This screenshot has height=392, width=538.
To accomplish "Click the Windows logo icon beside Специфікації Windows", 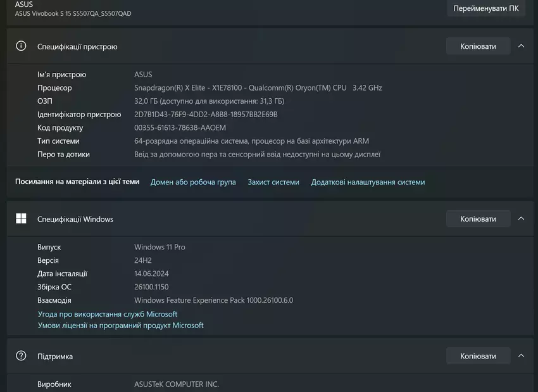I will [x=21, y=219].
